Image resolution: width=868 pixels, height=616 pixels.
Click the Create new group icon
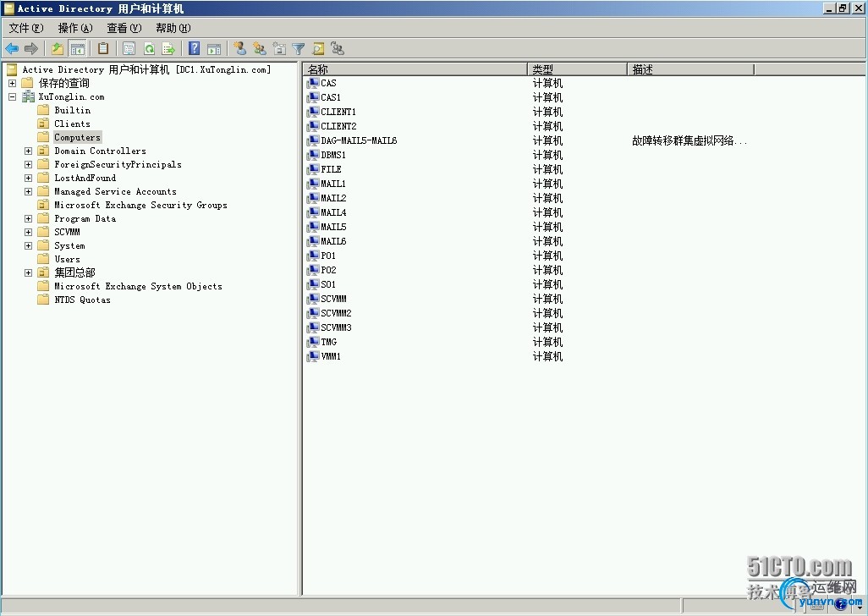tap(260, 49)
